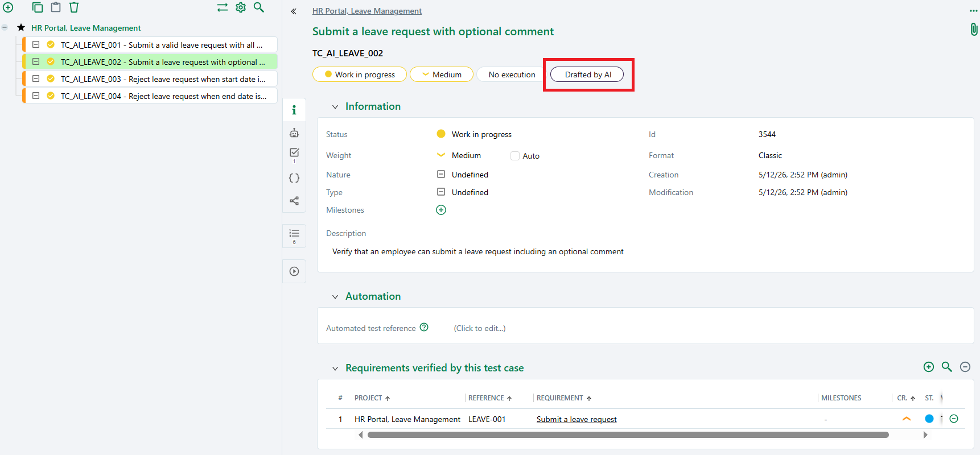The height and width of the screenshot is (455, 980).
Task: Click the Id value 3544
Action: pos(767,134)
